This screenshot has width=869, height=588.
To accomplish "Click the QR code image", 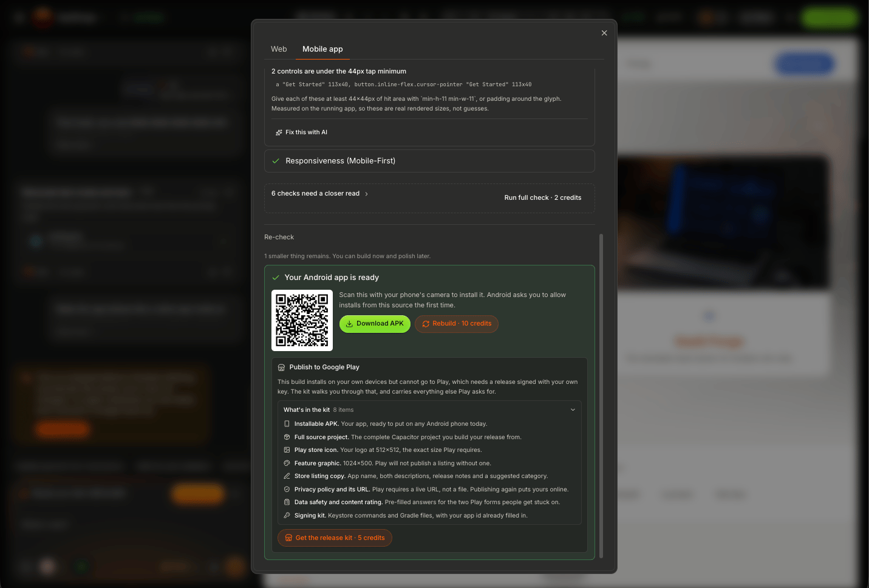I will click(x=302, y=320).
